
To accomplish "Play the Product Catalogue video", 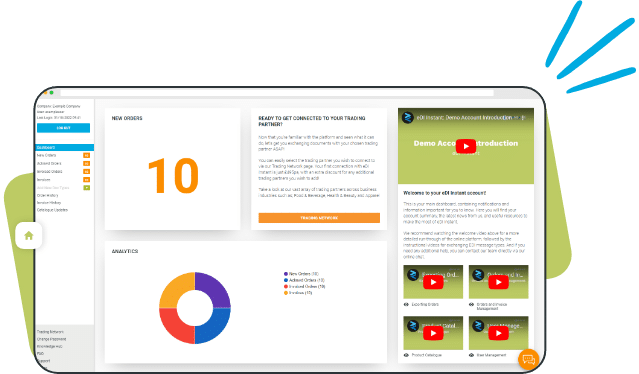I will (433, 333).
